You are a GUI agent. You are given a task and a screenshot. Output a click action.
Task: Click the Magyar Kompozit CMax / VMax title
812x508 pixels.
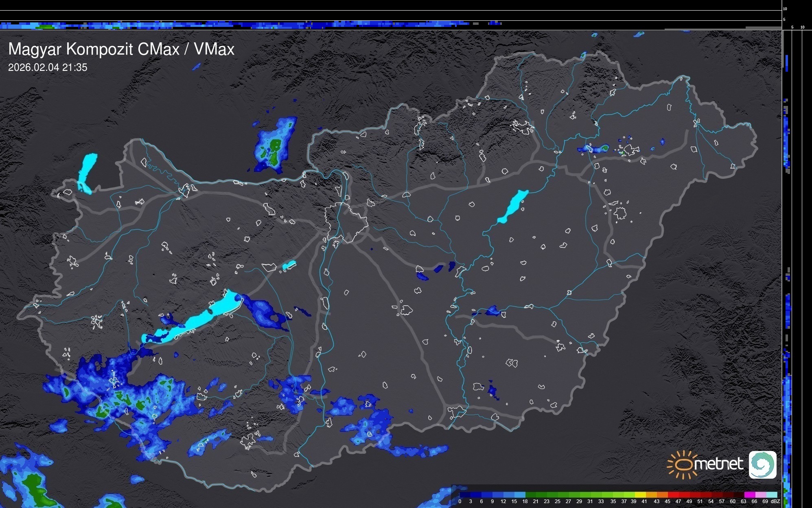pos(121,49)
